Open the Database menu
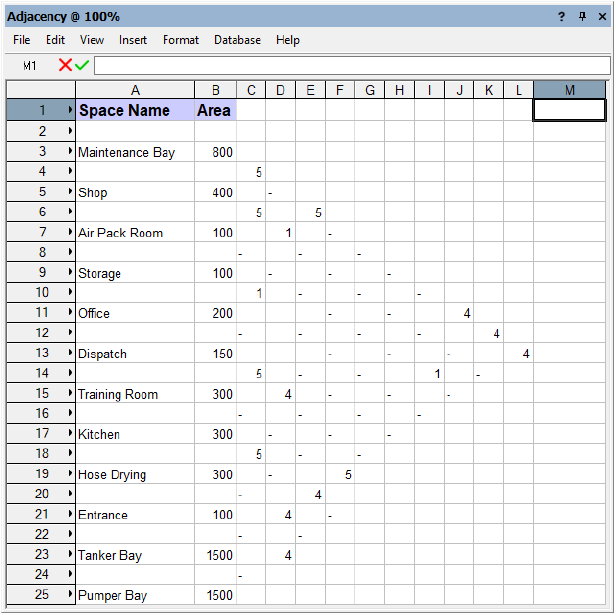The image size is (616, 615). tap(237, 40)
